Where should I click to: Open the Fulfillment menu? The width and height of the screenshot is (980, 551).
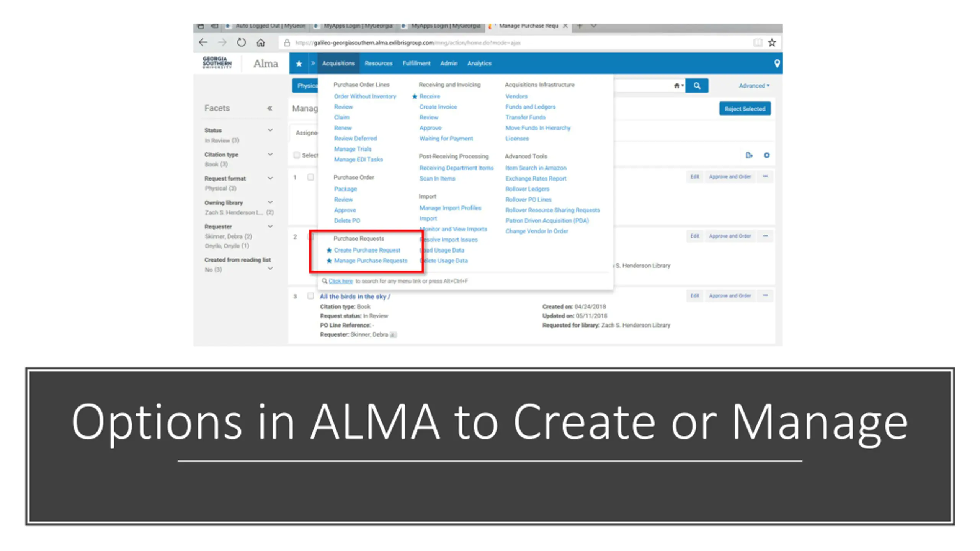[x=416, y=64]
